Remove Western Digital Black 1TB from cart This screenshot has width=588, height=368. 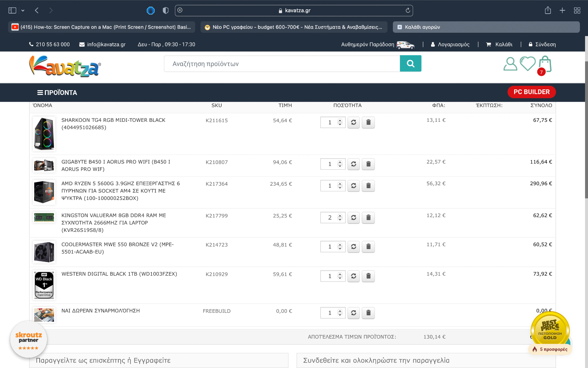point(368,276)
